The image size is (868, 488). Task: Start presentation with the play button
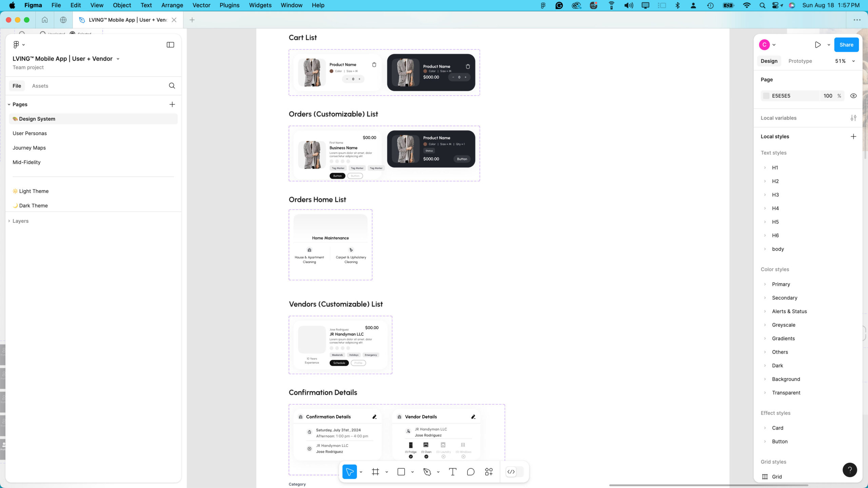point(817,45)
